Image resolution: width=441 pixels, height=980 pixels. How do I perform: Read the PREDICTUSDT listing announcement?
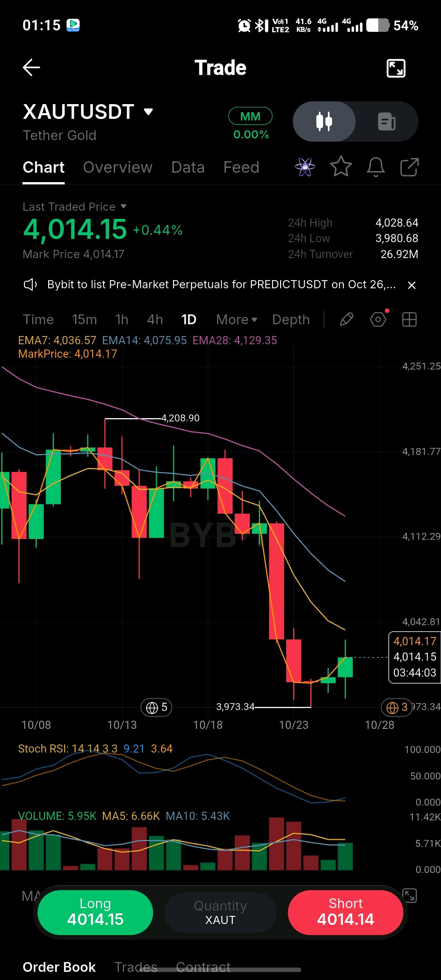[222, 285]
